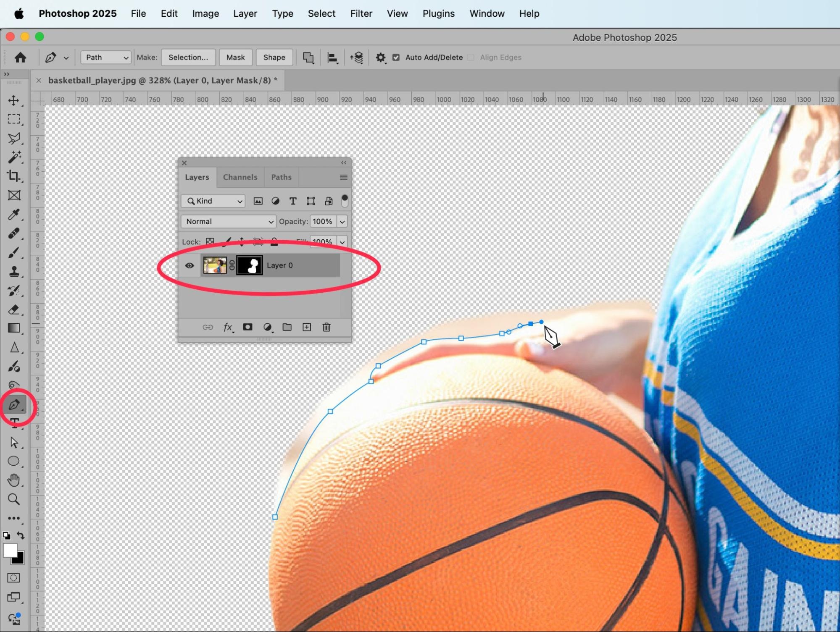
Task: Filter for shape layers
Action: pyautogui.click(x=311, y=201)
